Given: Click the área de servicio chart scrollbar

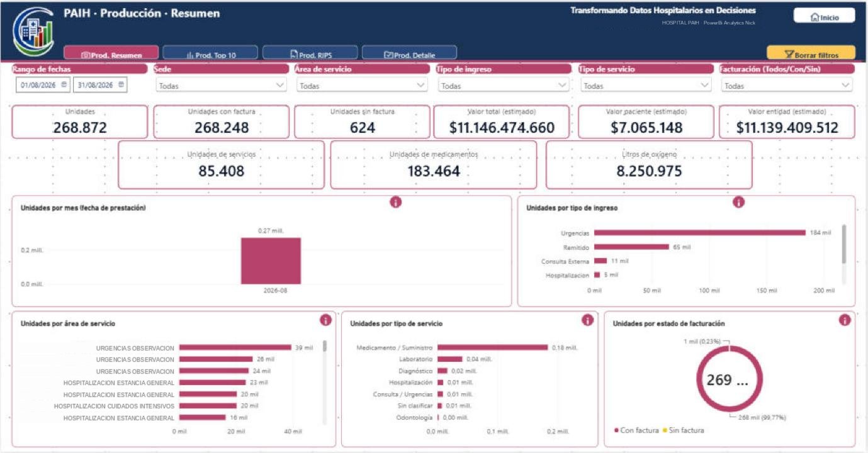Looking at the screenshot, I should (325, 345).
